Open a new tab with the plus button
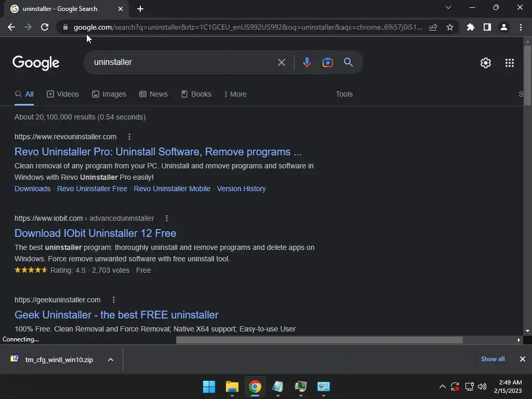 click(140, 9)
